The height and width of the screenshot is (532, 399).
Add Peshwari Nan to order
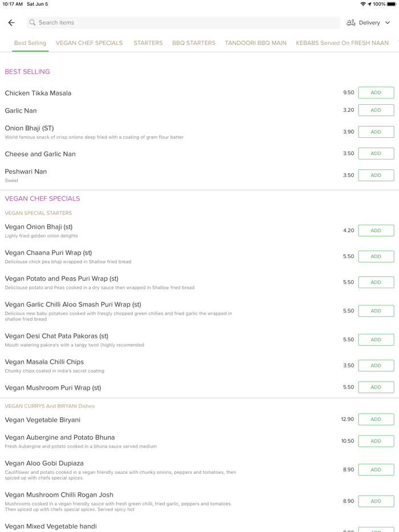point(376,175)
